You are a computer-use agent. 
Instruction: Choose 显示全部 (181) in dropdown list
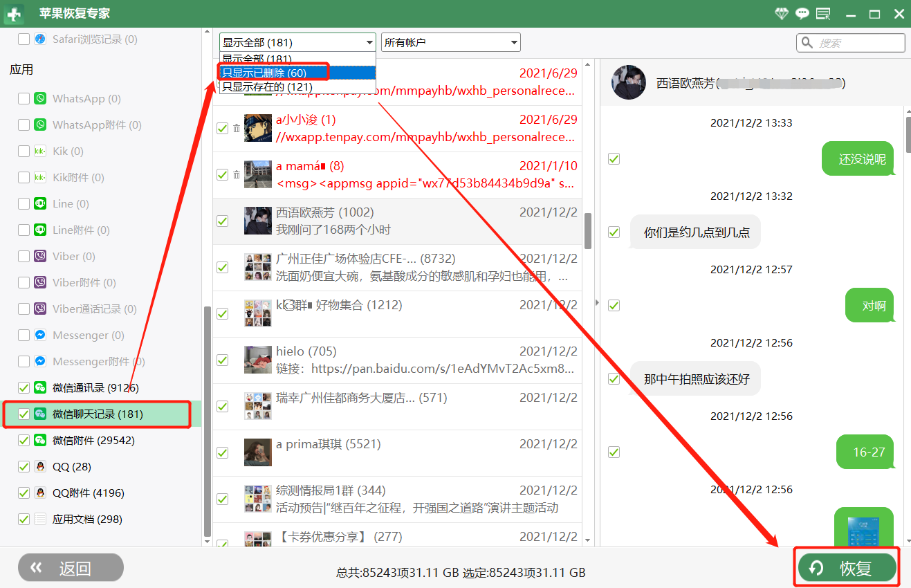coord(297,59)
